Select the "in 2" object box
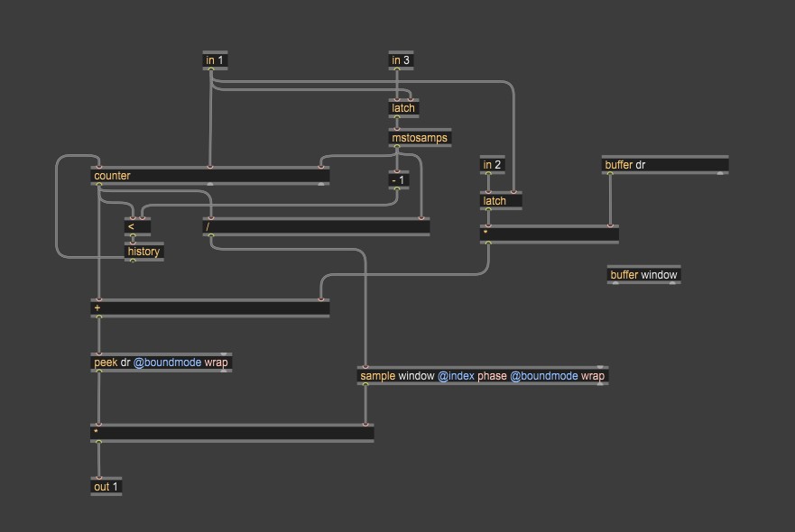 (x=492, y=165)
